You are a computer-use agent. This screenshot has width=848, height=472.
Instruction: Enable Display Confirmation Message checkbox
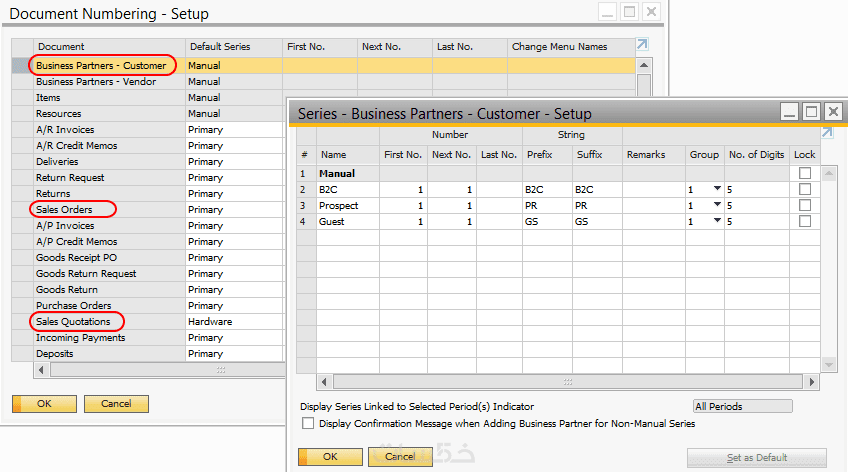tap(308, 424)
